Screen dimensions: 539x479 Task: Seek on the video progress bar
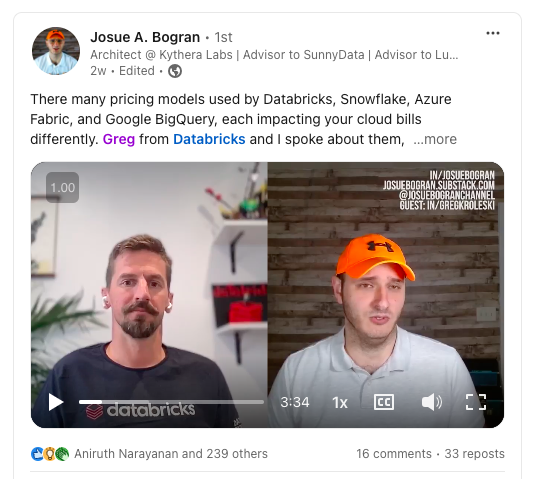pyautogui.click(x=171, y=402)
